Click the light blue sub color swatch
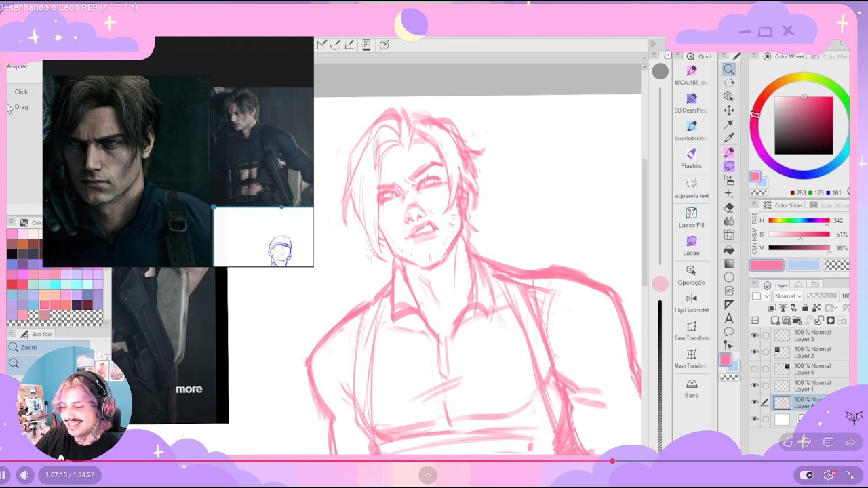 tap(803, 266)
